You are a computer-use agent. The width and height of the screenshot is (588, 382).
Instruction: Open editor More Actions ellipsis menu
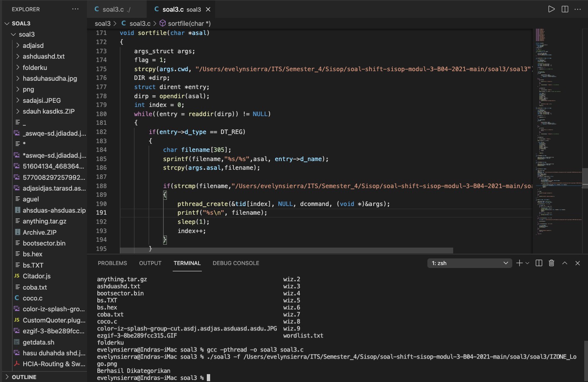[x=578, y=8]
